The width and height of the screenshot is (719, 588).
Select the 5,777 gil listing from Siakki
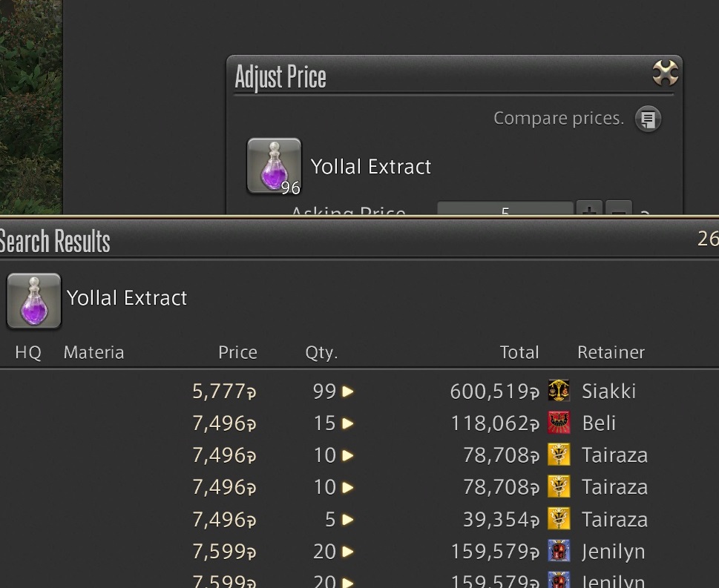coord(359,391)
